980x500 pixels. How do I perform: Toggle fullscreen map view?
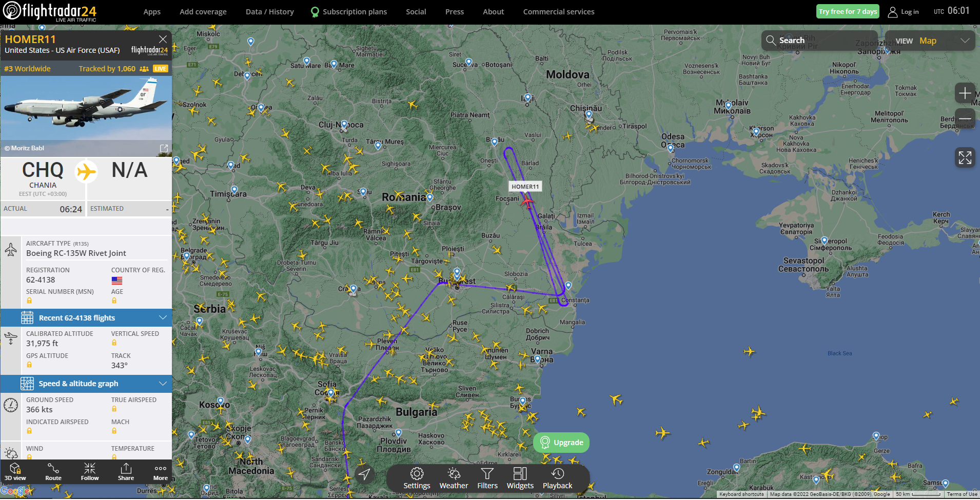(x=965, y=157)
